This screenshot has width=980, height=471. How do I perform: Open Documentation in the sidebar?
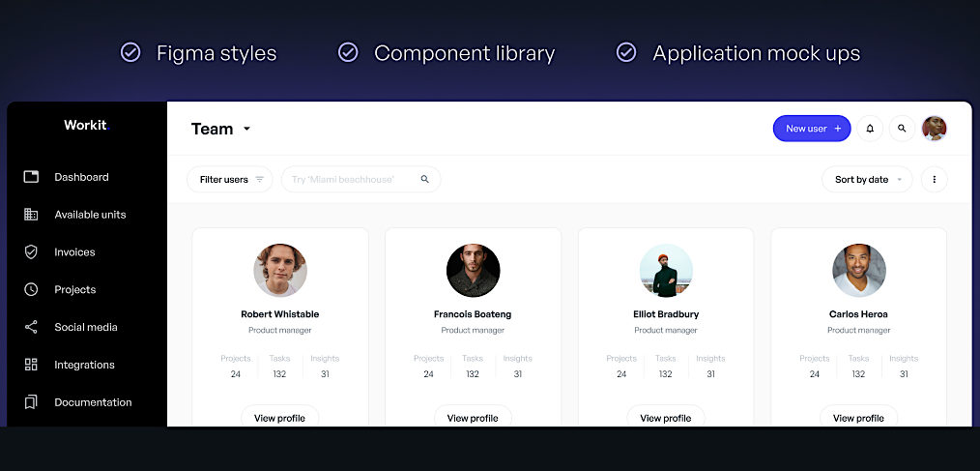tap(93, 402)
